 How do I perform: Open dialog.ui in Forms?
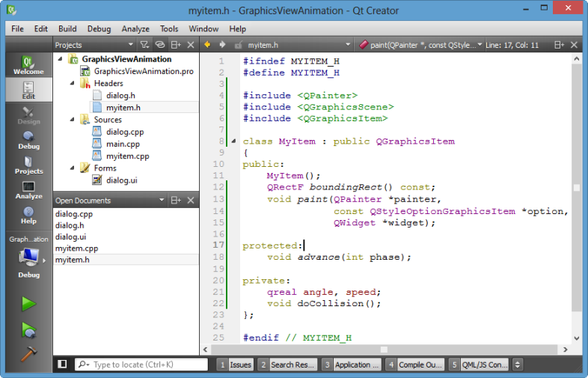[x=121, y=180]
